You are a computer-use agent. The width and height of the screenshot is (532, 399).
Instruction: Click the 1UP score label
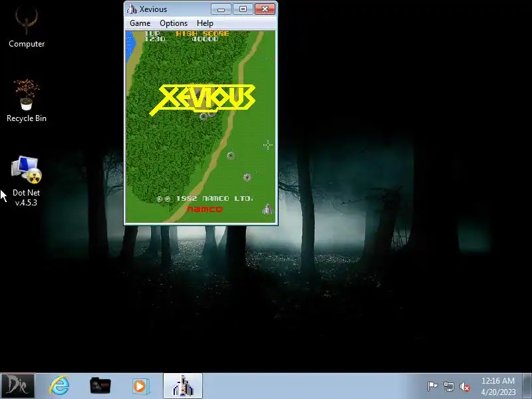(152, 33)
